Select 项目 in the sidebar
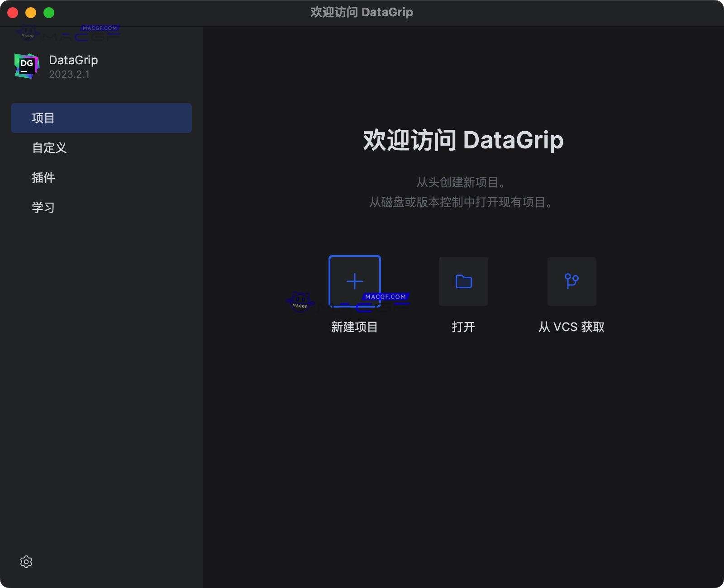Viewport: 724px width, 588px height. click(x=43, y=118)
